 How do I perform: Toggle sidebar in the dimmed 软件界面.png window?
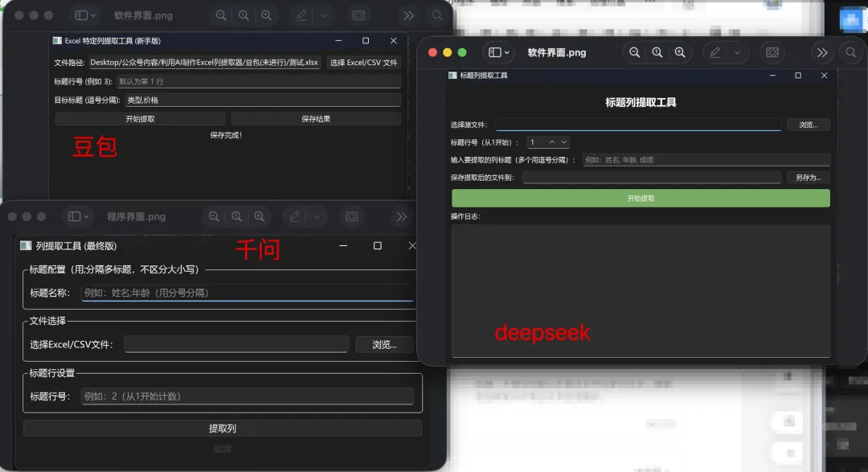point(81,15)
